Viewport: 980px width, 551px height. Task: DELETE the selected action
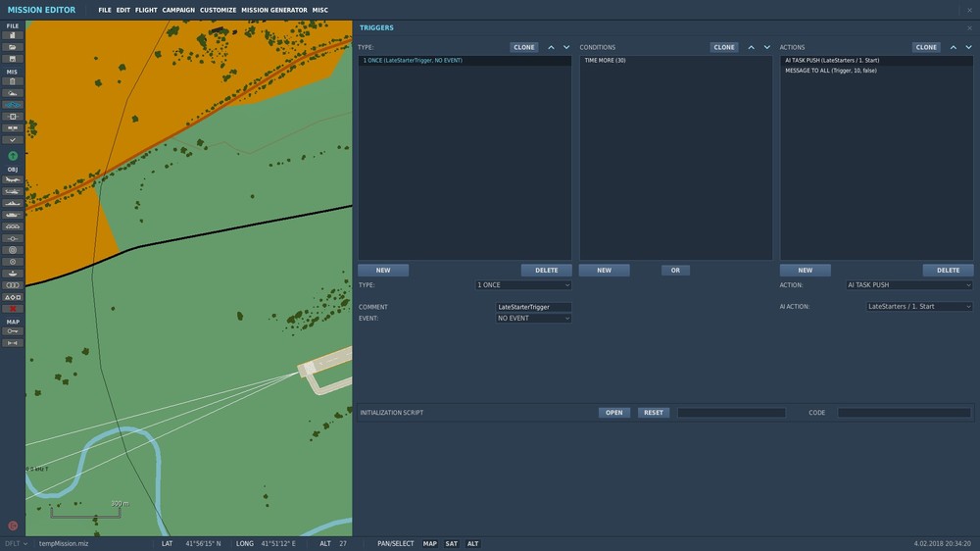click(x=948, y=271)
